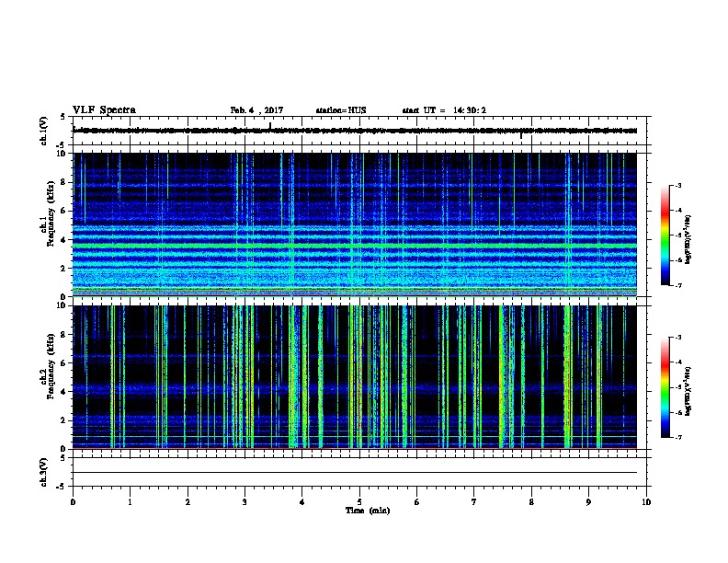The height and width of the screenshot is (563, 728).
Task: Click the "ch.3(V)" axis label
Action: (x=43, y=472)
